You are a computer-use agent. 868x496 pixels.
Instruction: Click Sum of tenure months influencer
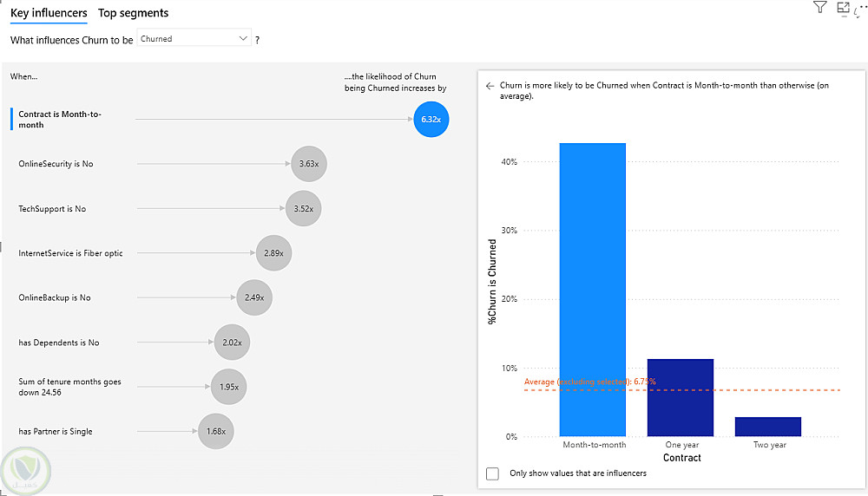point(69,387)
